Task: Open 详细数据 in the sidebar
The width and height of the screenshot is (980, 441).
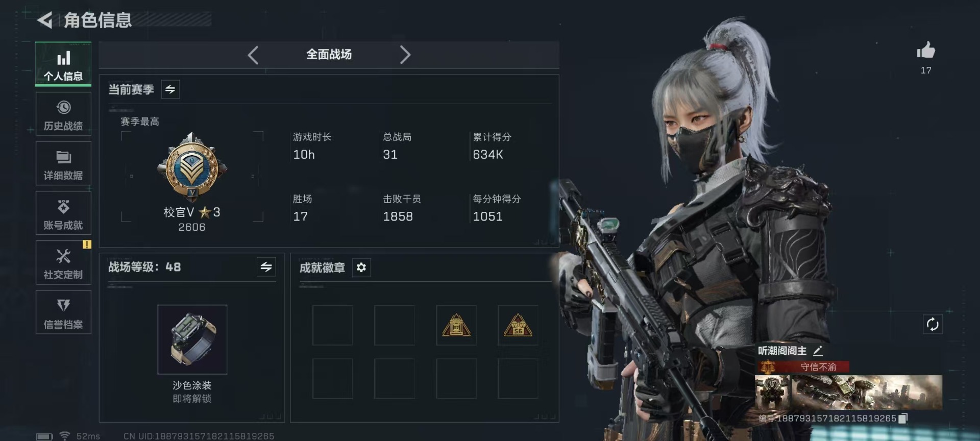Action: pyautogui.click(x=63, y=164)
